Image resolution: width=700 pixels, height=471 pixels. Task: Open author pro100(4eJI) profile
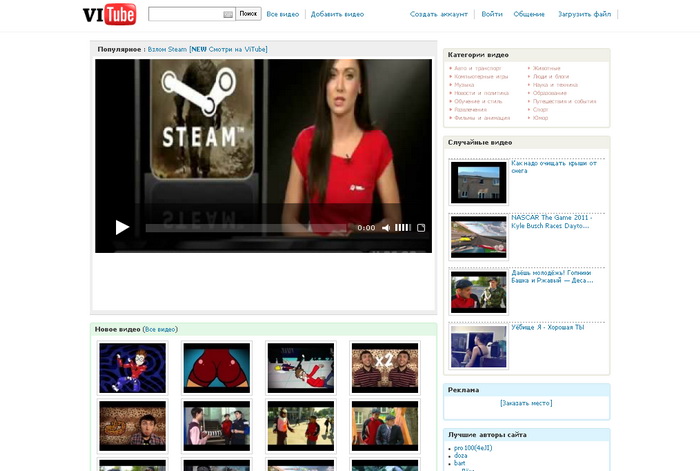[473, 448]
